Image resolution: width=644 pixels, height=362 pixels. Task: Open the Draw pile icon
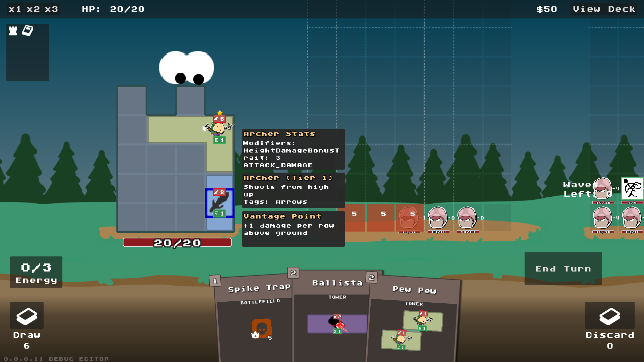pos(27,315)
